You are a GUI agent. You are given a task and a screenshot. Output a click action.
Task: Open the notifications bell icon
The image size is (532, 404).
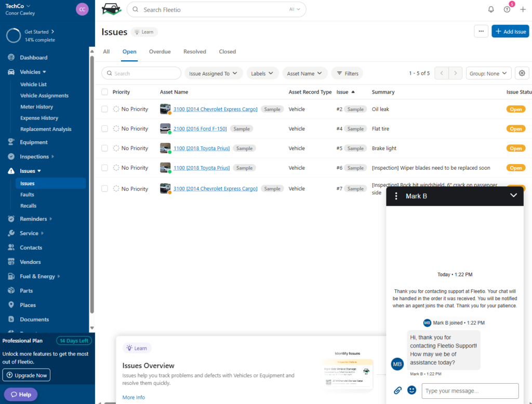[x=490, y=9]
